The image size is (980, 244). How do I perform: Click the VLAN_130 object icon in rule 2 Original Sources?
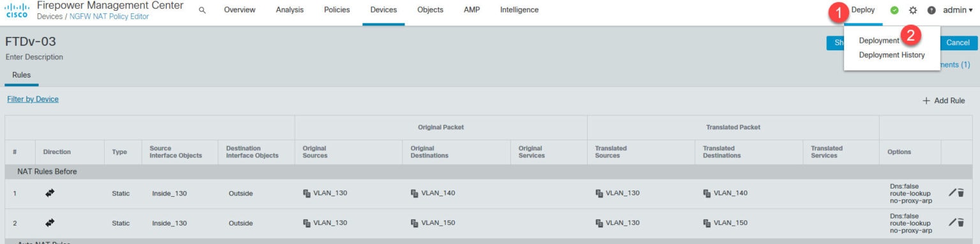click(x=306, y=223)
